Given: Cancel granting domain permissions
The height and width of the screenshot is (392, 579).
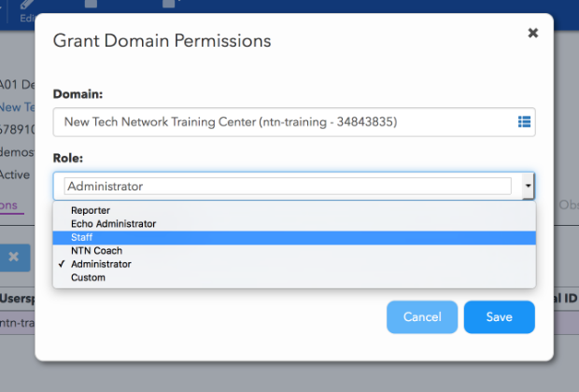Looking at the screenshot, I should coord(422,317).
